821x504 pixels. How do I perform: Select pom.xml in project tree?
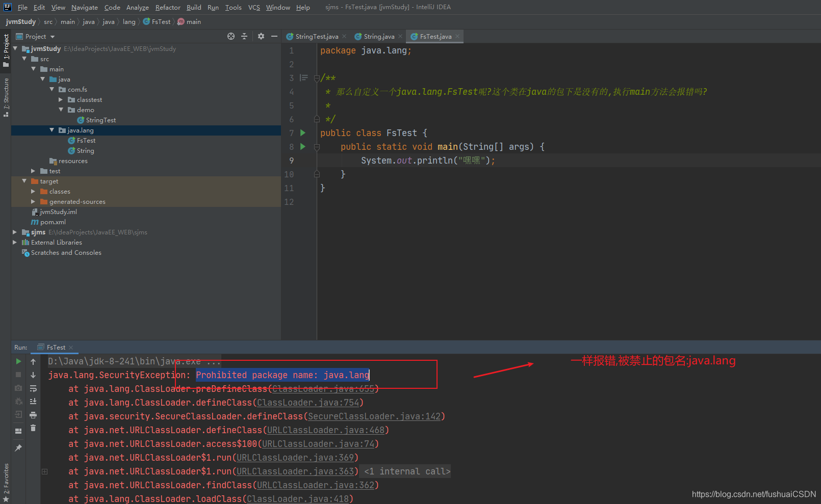(x=53, y=222)
